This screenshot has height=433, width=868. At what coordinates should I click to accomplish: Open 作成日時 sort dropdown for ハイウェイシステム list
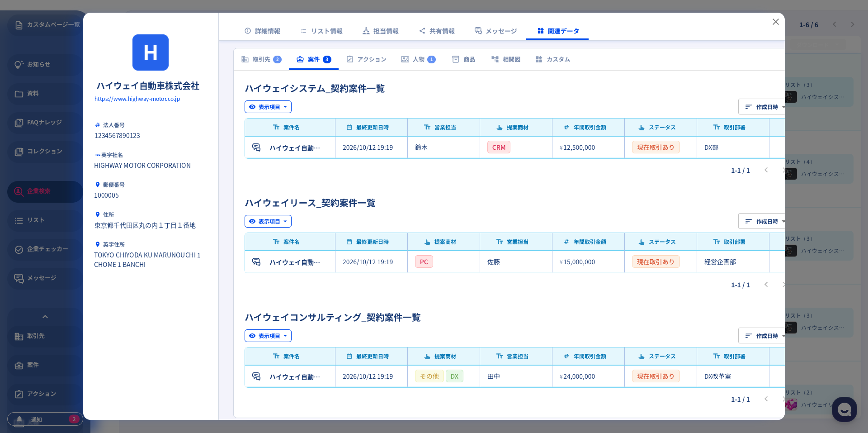tap(762, 107)
